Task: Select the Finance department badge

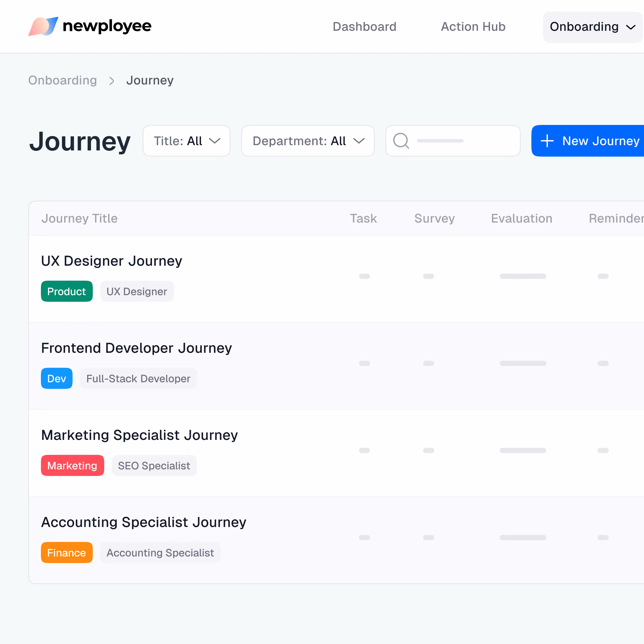Action: click(x=67, y=552)
